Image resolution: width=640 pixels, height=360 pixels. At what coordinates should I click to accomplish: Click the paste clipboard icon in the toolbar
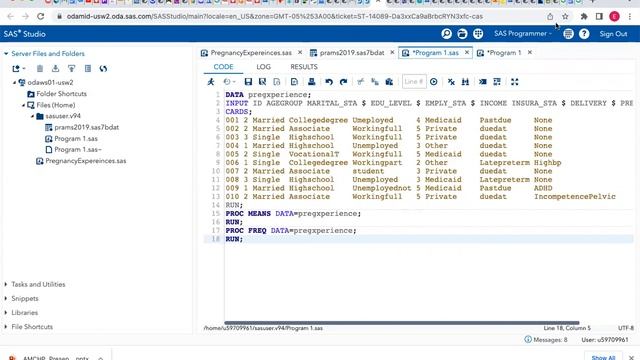389,82
